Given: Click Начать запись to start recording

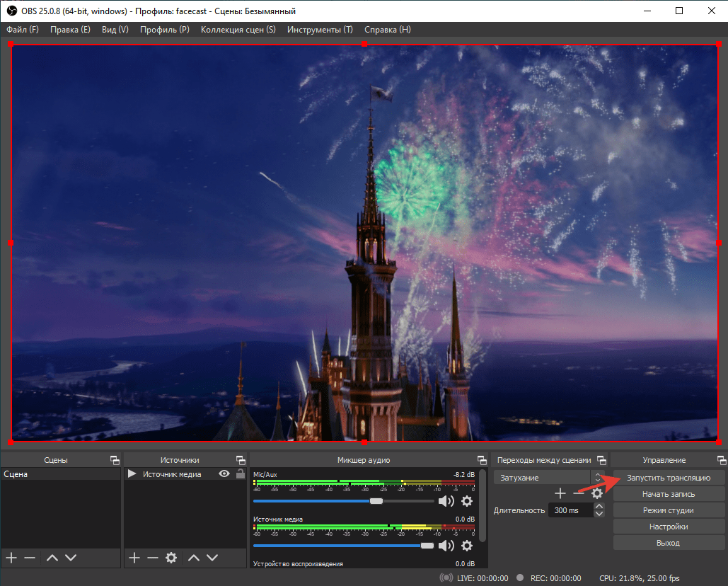Looking at the screenshot, I should (669, 494).
